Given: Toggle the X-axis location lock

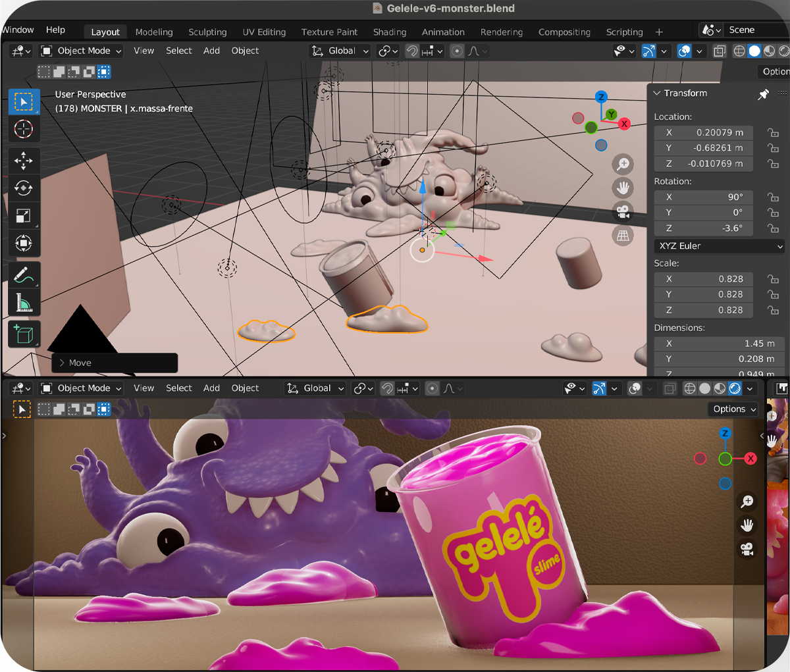Looking at the screenshot, I should coord(772,132).
